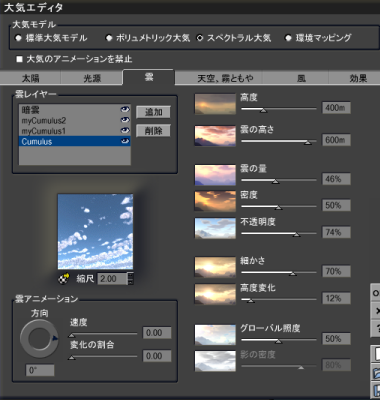Select the 標準大気モデル radio button
Screen dimensions: 380x400
coord(18,38)
